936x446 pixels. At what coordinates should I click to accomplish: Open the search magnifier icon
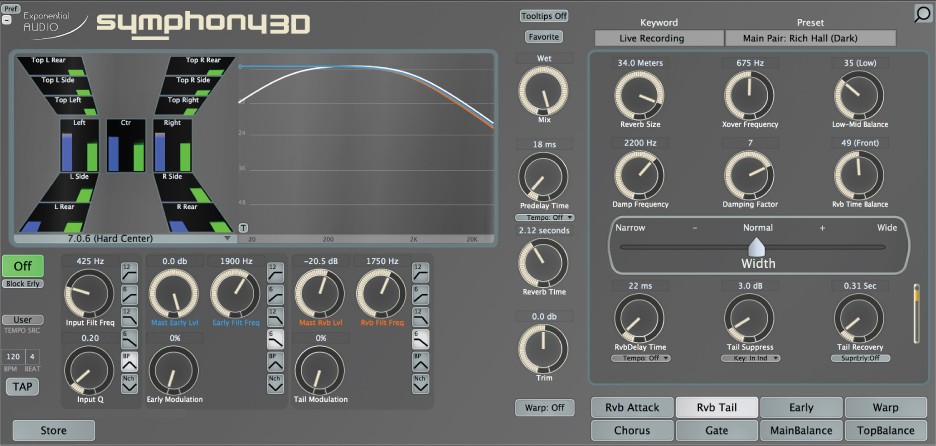(x=922, y=14)
